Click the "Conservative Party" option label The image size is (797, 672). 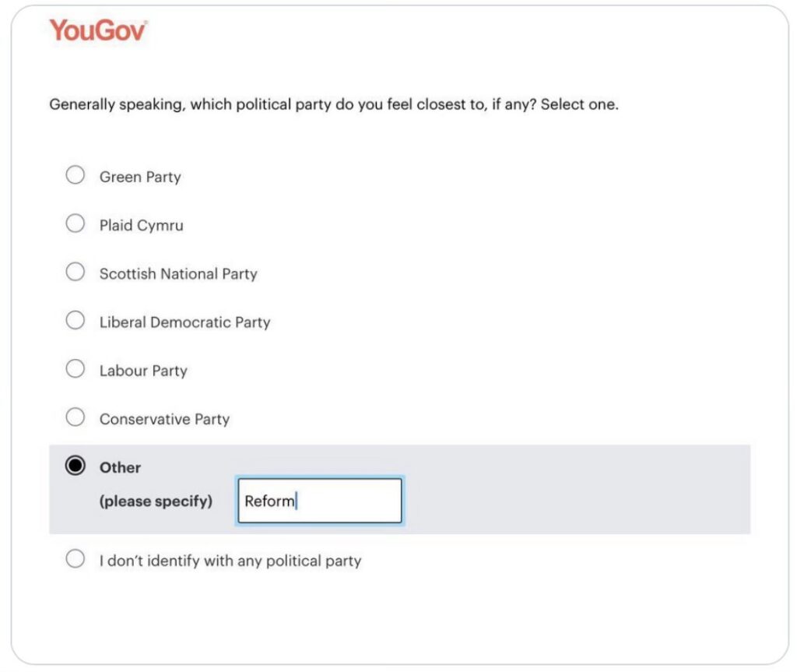coord(164,419)
